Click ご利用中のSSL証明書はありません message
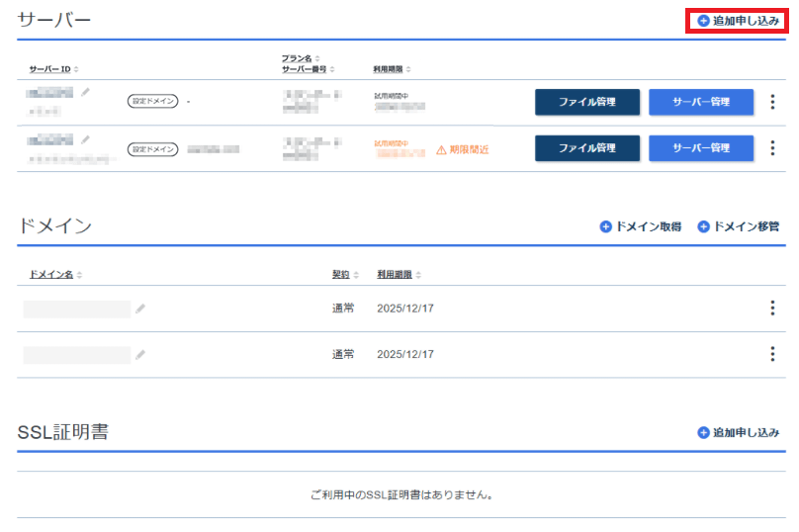This screenshot has height=532, width=799. tap(401, 494)
